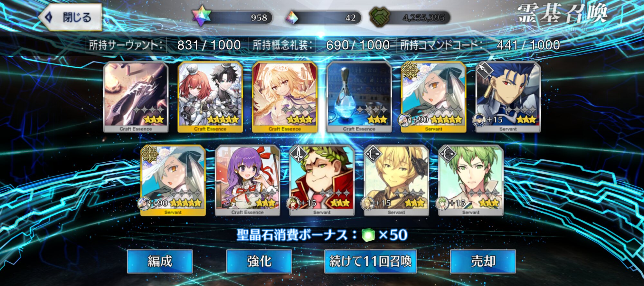The width and height of the screenshot is (644, 286).
Task: Tap the green handshake Friend Point icon
Action: point(380,17)
